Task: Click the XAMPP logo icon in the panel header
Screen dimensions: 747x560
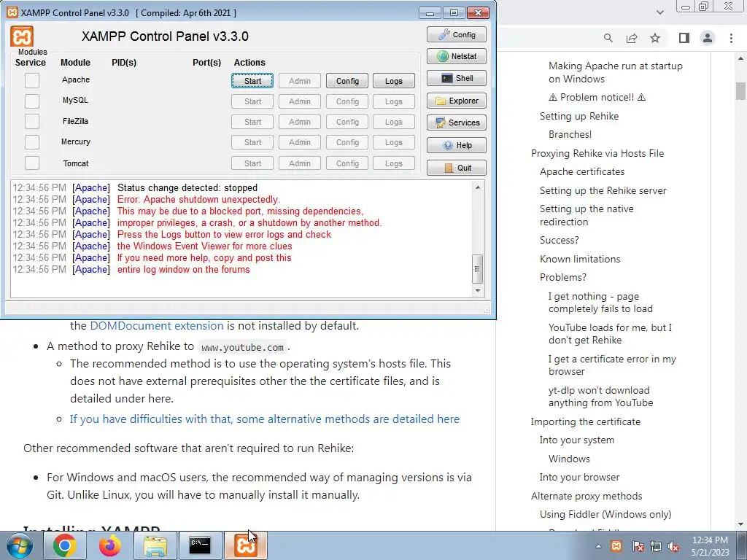Action: click(x=22, y=36)
